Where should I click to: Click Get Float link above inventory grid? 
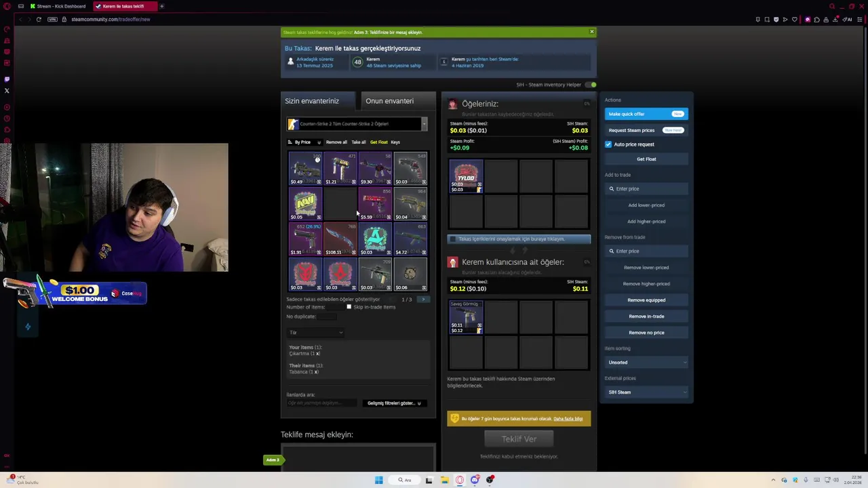(x=379, y=142)
